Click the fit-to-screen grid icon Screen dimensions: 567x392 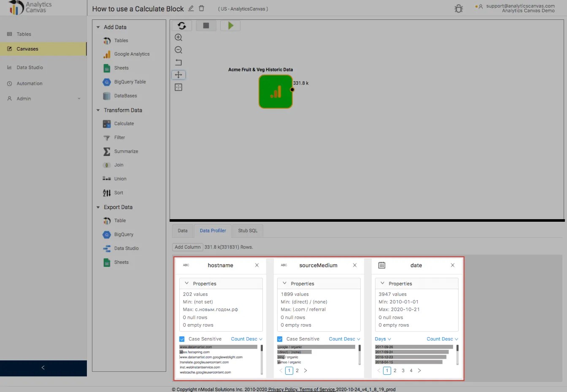pyautogui.click(x=178, y=87)
